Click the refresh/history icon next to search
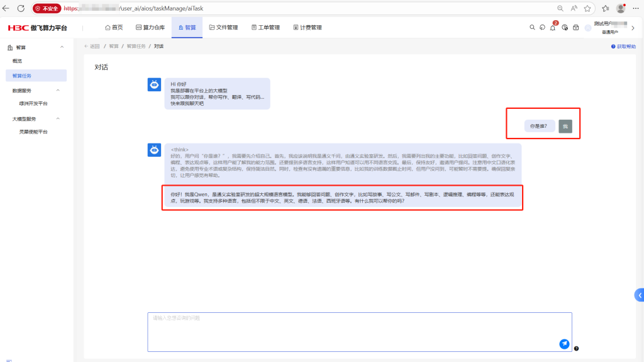 [542, 28]
